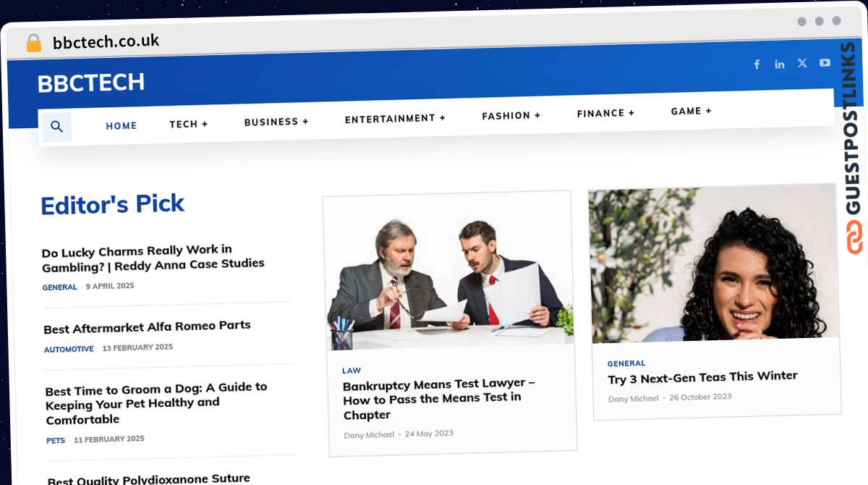The image size is (868, 485).
Task: Open Try 3 Next-Gen Teas This Winter article
Action: 703,378
